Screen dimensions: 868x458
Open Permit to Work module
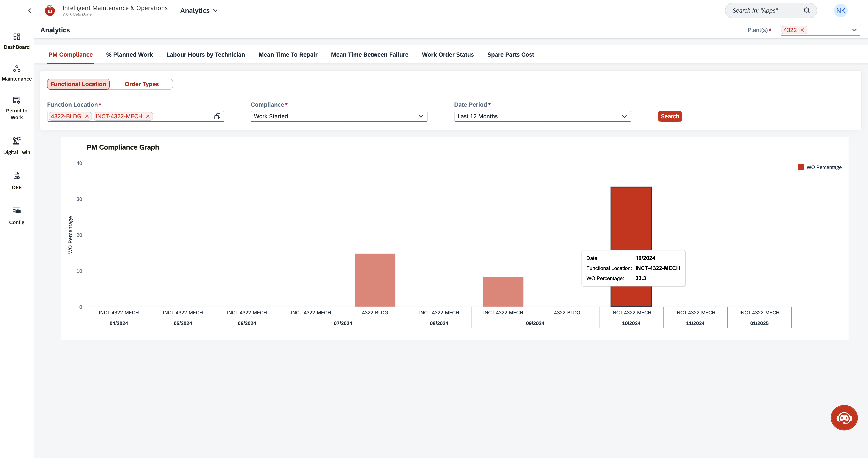pos(16,108)
